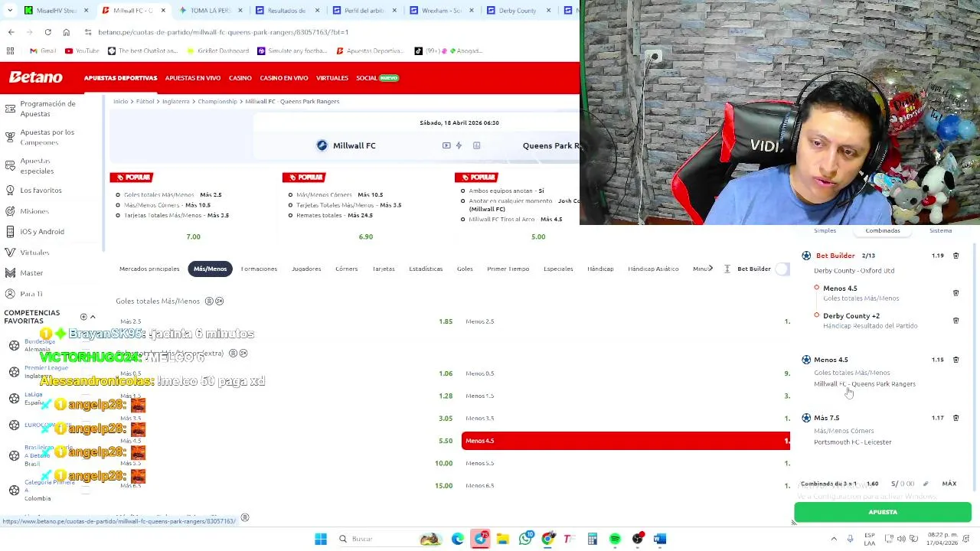The width and height of the screenshot is (980, 551).
Task: Open VIRTUALES in top menu
Action: (x=332, y=78)
